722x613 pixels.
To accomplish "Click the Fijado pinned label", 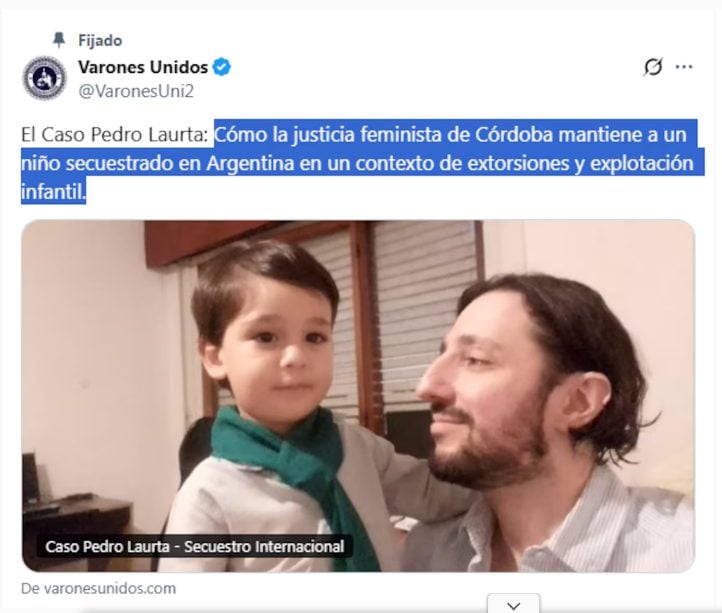I will coord(100,41).
